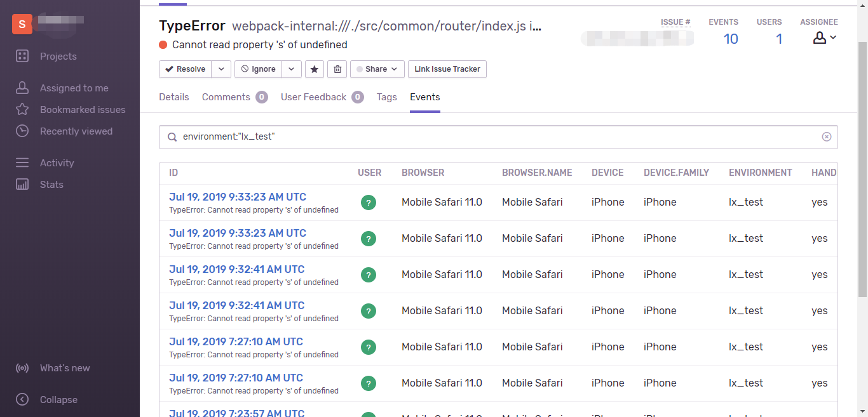The width and height of the screenshot is (868, 417).
Task: Click the orange organization avatar
Action: (x=22, y=24)
